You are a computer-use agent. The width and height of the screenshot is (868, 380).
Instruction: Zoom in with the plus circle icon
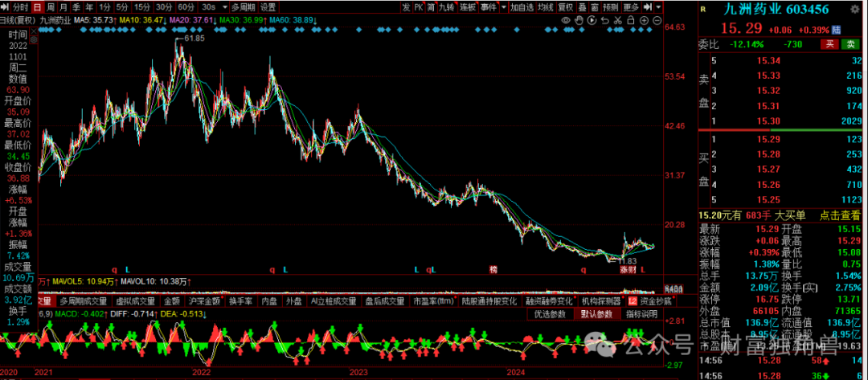642,19
